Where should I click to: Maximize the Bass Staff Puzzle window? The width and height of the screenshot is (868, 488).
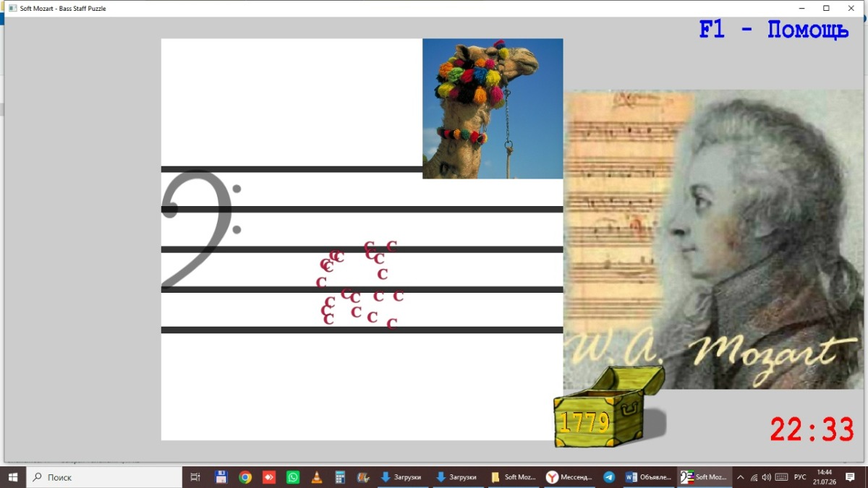826,9
